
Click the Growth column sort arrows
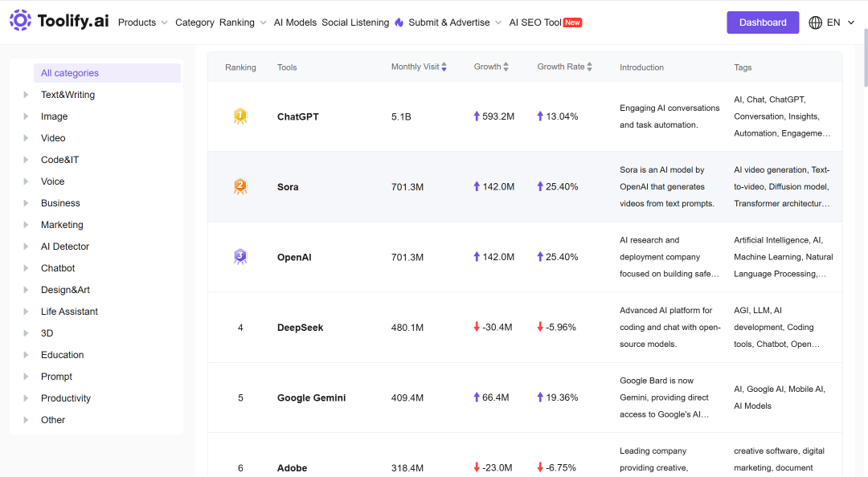tap(506, 67)
